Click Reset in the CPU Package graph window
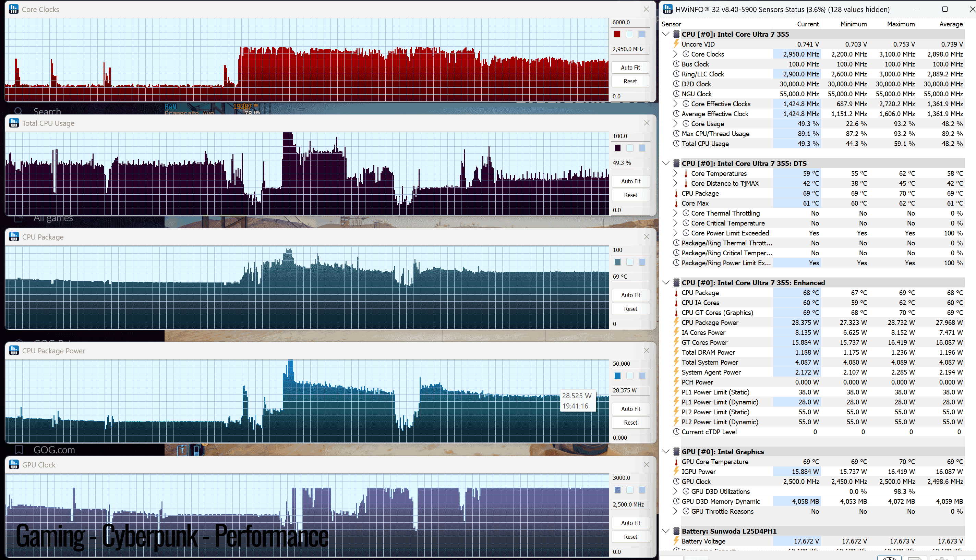Screen dimensions: 976x560 point(630,309)
